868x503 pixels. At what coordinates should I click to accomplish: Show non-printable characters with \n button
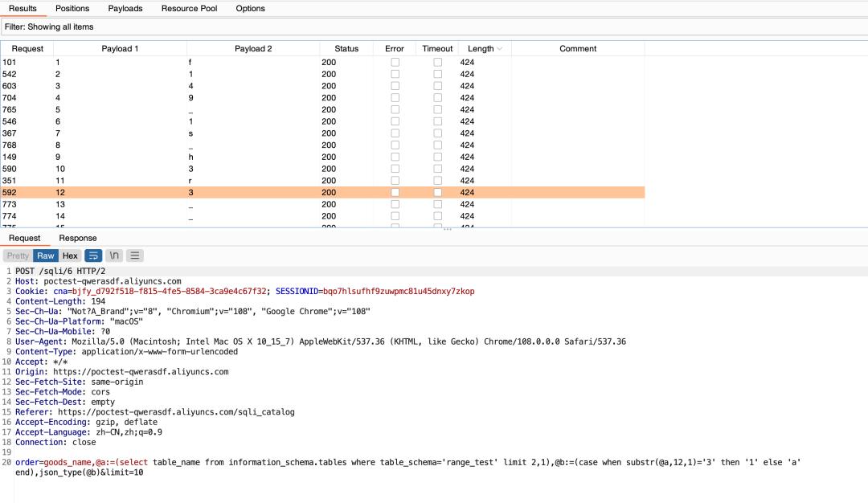coord(114,256)
